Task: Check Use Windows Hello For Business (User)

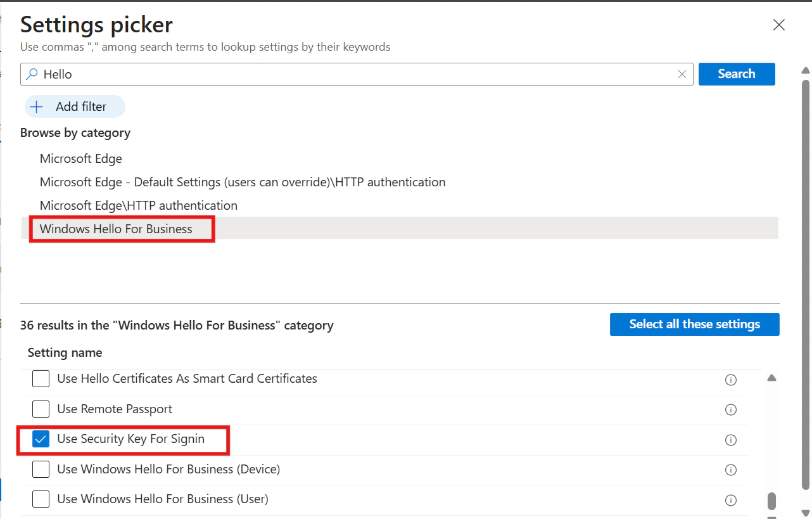Action: [41, 499]
